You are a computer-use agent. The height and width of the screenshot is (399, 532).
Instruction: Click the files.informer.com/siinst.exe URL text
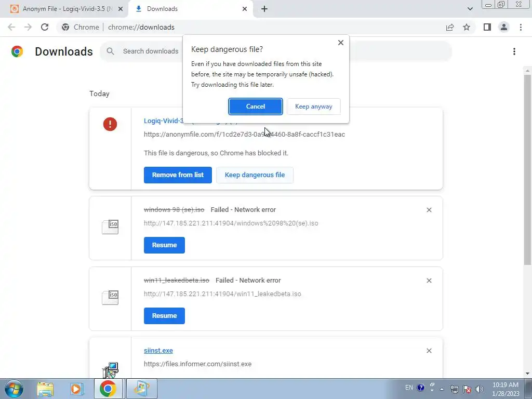click(197, 364)
